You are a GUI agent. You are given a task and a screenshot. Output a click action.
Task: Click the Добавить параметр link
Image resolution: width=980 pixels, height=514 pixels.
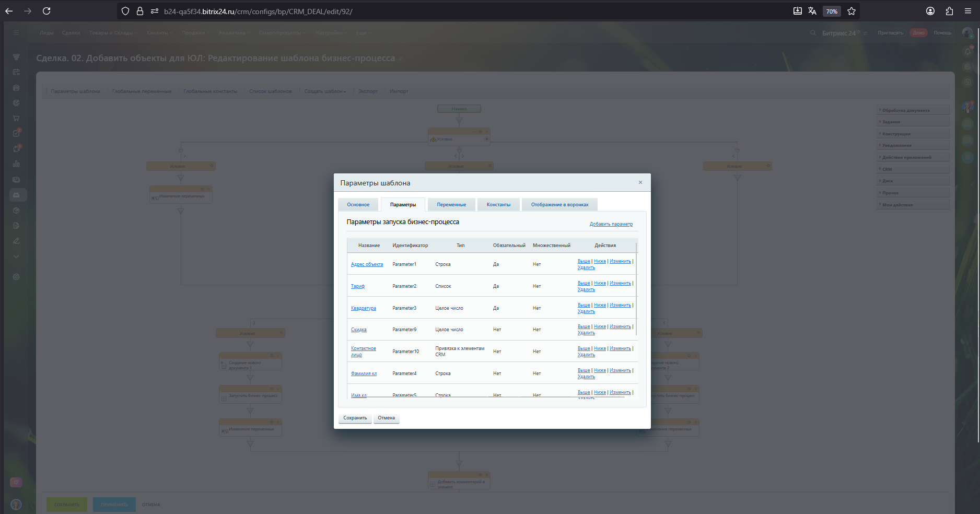[x=611, y=224]
